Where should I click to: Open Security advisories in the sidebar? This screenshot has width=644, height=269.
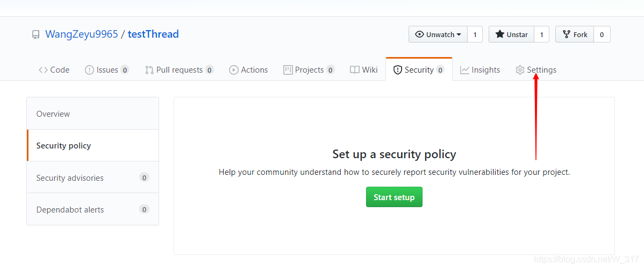click(93, 178)
